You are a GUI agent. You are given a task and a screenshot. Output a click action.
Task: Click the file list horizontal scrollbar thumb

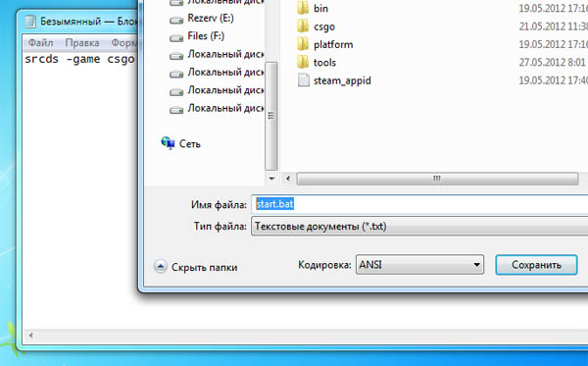coord(437,179)
